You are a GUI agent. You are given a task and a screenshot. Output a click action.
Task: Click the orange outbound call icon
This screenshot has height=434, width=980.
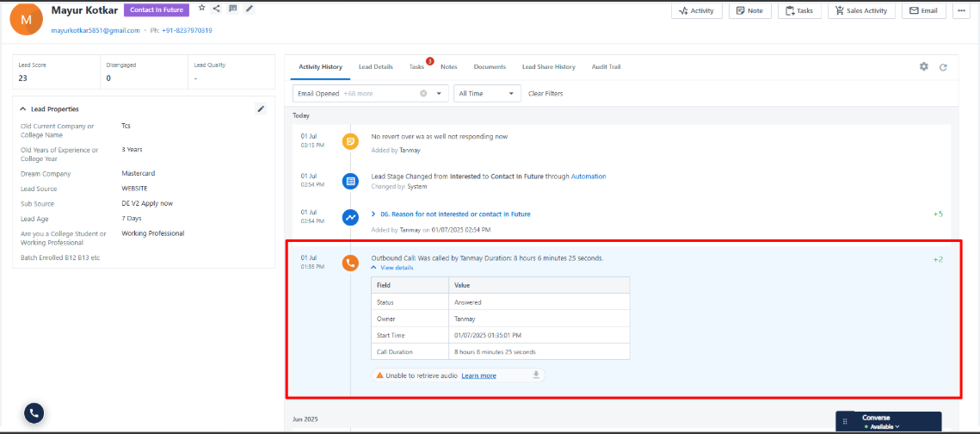tap(350, 263)
